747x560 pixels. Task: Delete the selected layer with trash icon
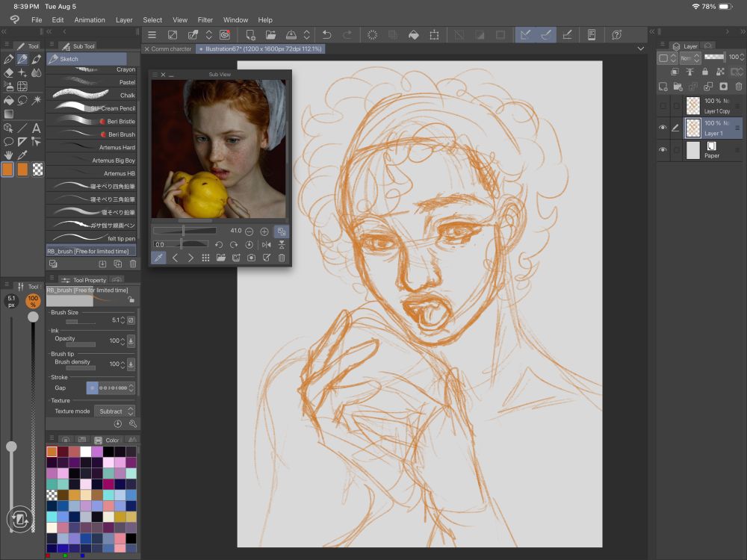pos(739,86)
